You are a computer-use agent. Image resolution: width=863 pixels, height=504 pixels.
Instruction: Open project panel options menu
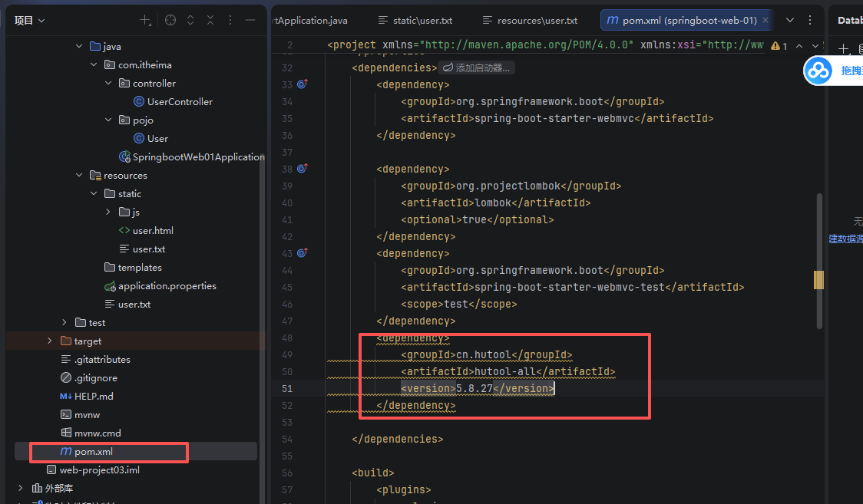coord(230,21)
